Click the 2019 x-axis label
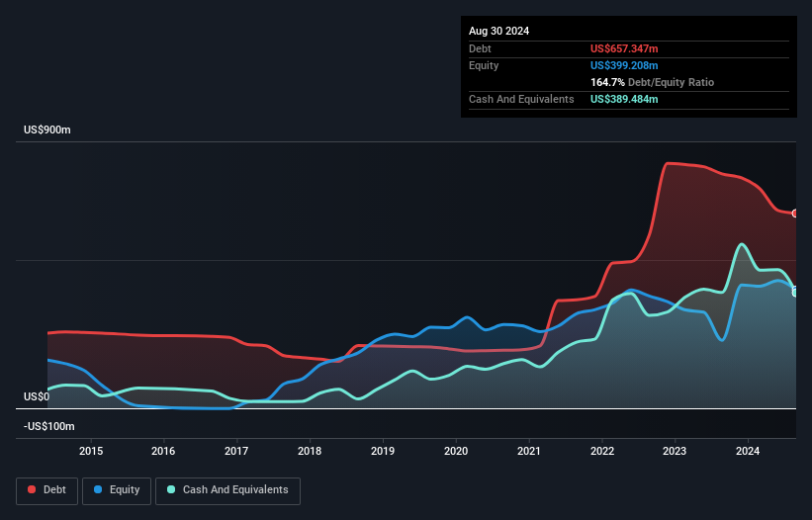Screen dimensions: 812x520 pyautogui.click(x=383, y=451)
